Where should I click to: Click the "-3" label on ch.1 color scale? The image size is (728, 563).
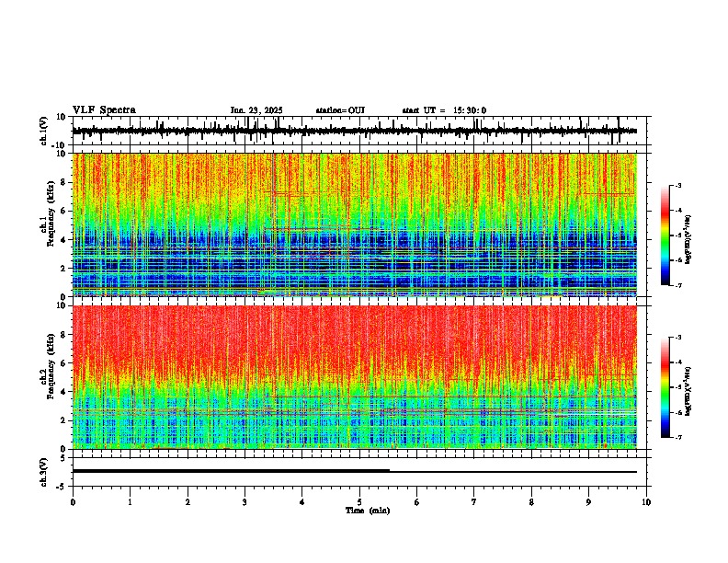click(x=678, y=186)
